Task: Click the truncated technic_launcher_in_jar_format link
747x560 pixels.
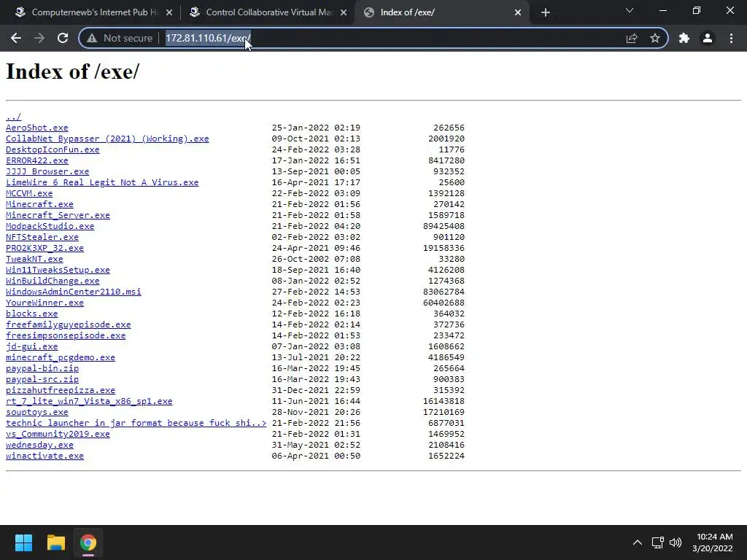Action: pos(136,424)
